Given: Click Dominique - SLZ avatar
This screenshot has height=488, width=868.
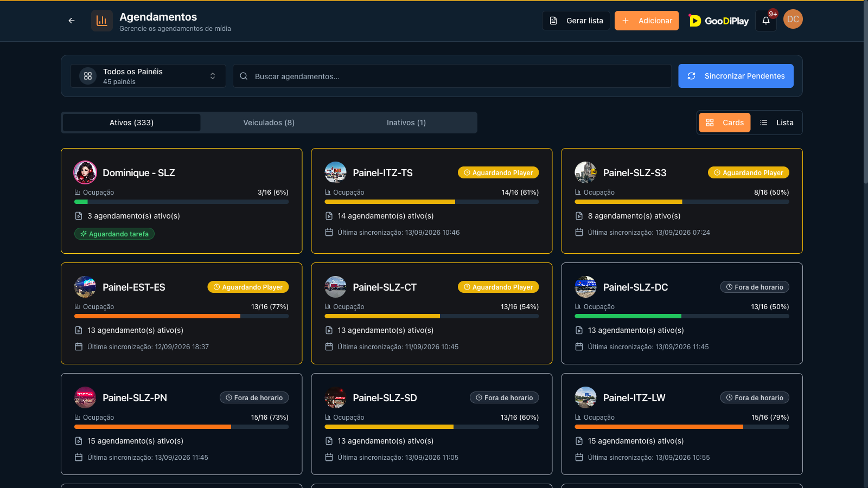Looking at the screenshot, I should tap(85, 172).
